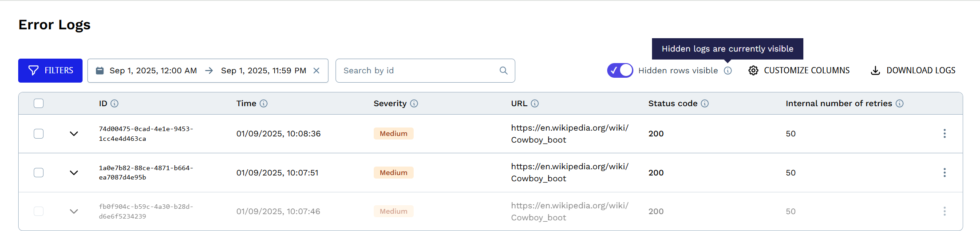Viewport: 980px width, 231px height.
Task: Expand details for log 1a0e7b82
Action: coord(74,172)
